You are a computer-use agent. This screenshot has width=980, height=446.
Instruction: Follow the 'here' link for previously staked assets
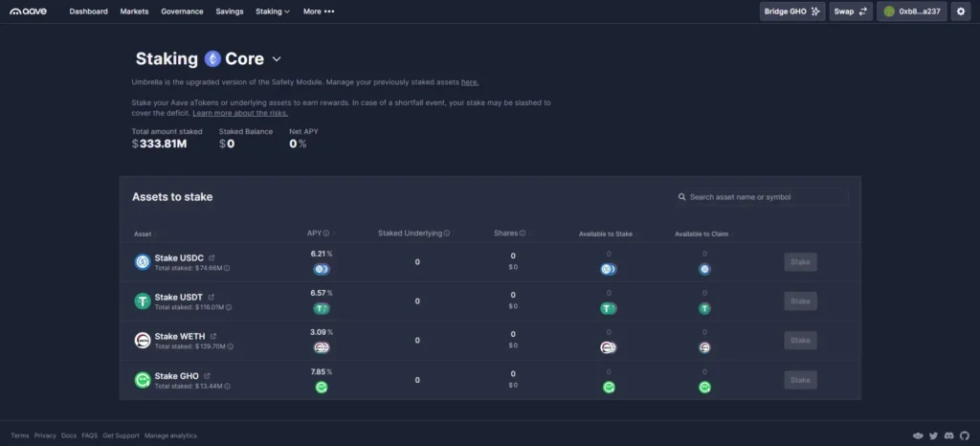(x=470, y=81)
